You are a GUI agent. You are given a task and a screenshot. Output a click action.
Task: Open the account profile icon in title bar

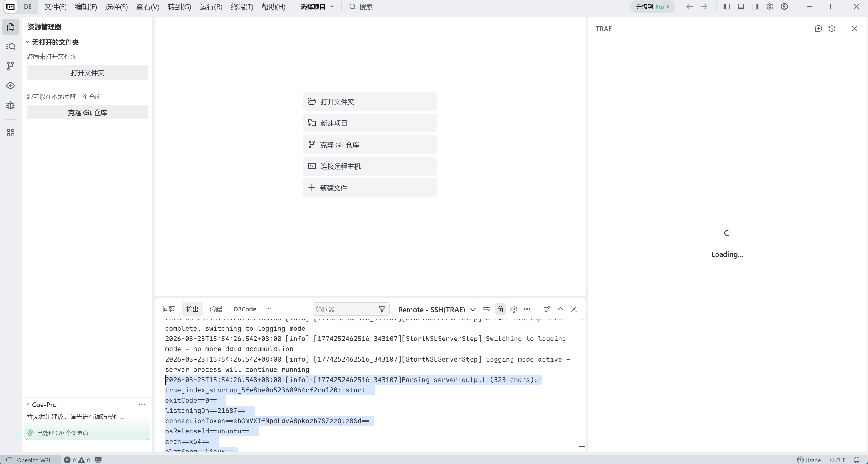pos(784,7)
